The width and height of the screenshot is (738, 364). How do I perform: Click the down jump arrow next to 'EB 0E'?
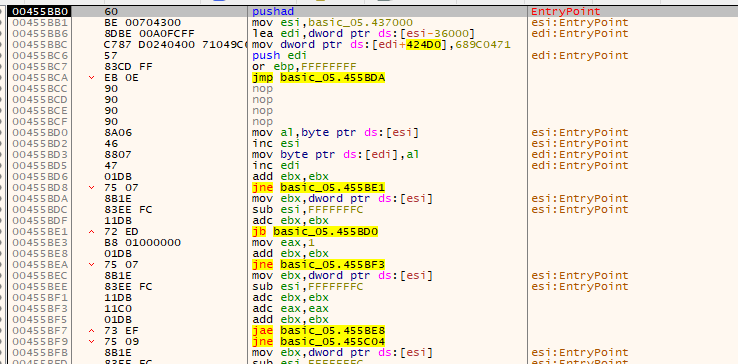pos(91,78)
